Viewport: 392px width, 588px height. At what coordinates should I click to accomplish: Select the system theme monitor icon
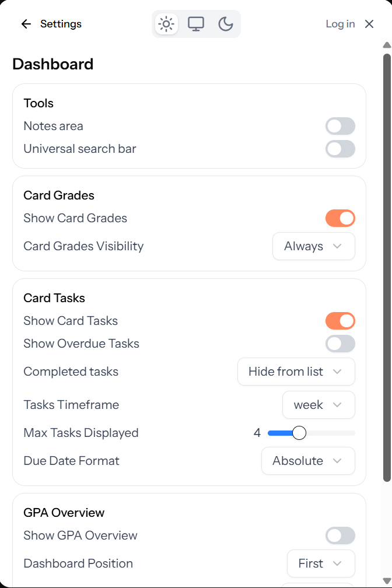(196, 24)
